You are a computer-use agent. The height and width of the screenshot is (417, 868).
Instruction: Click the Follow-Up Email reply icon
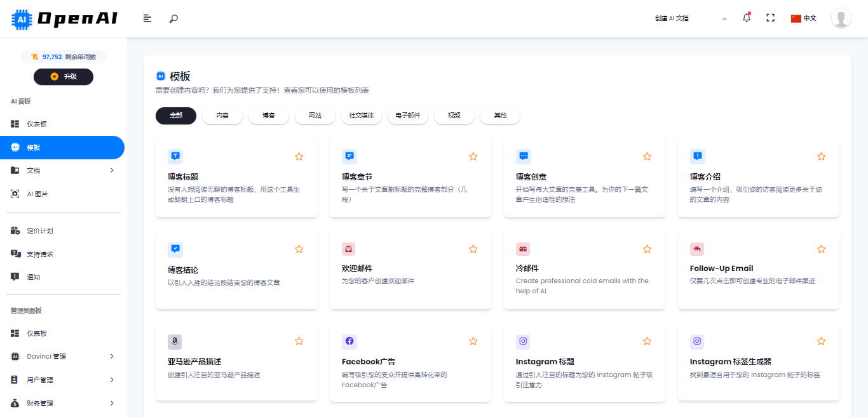[x=696, y=249]
